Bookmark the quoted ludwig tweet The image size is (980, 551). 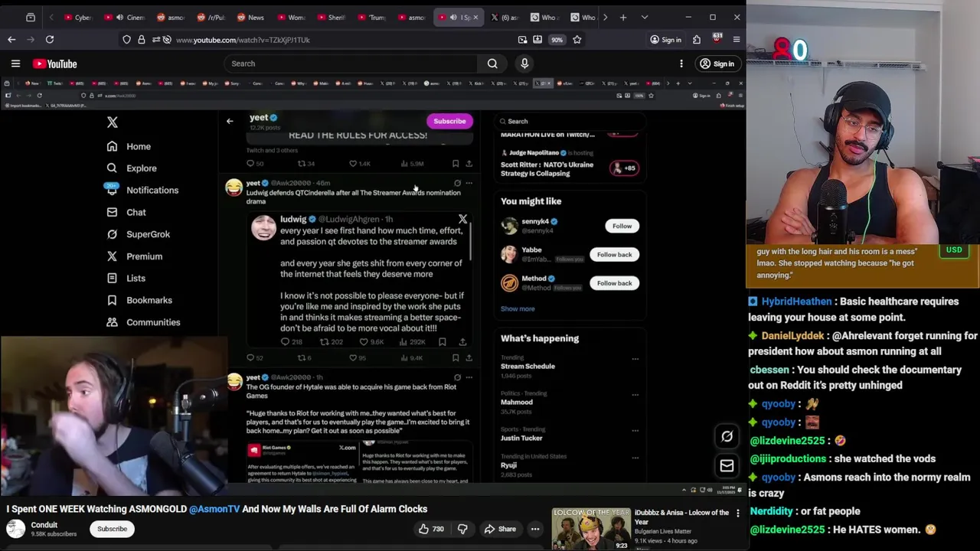click(442, 342)
